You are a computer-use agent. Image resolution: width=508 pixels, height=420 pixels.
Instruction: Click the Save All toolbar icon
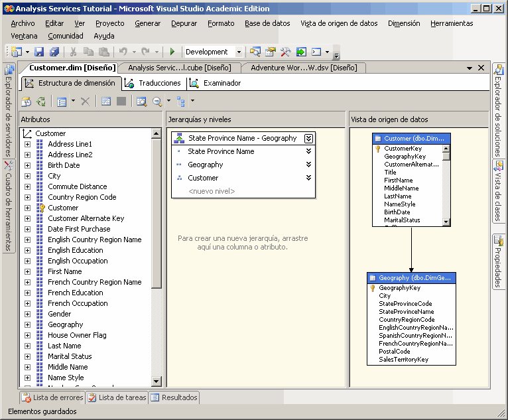[54, 52]
